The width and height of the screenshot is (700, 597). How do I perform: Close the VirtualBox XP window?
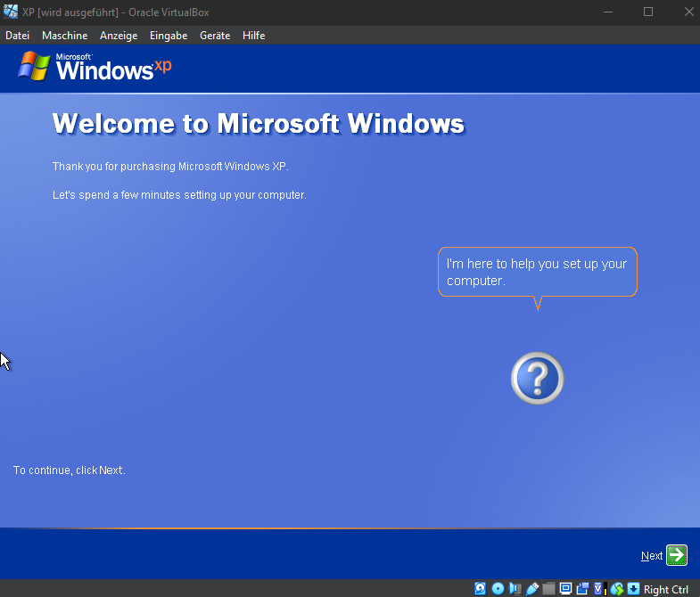[x=688, y=12]
